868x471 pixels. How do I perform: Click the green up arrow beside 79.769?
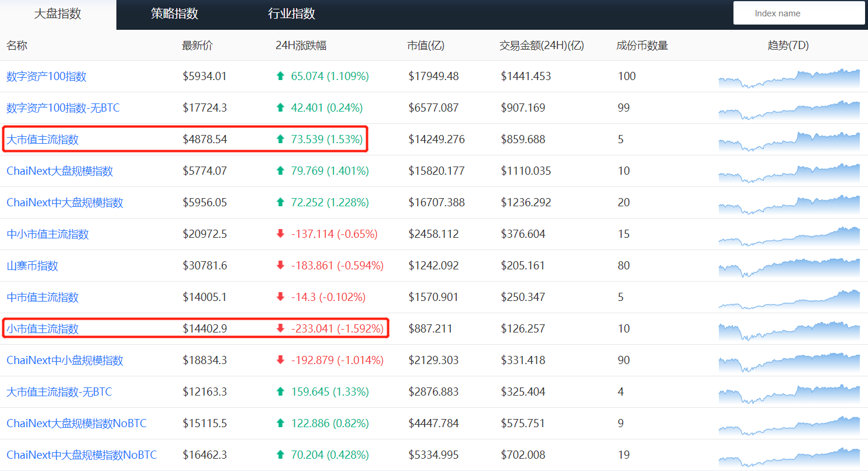(280, 171)
